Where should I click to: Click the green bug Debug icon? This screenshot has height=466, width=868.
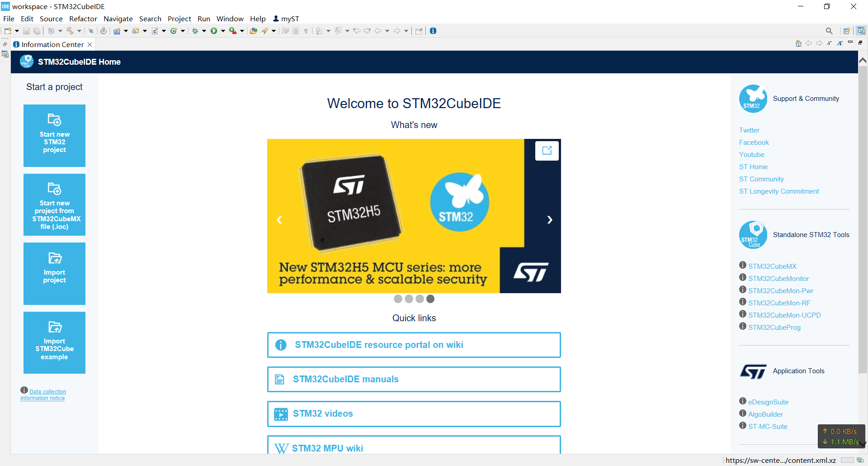(x=195, y=31)
